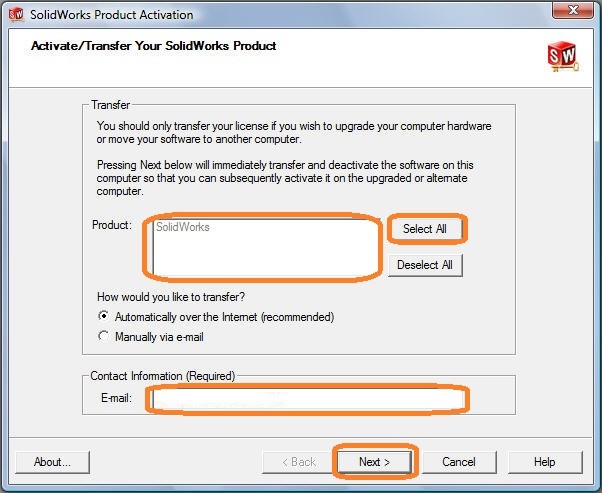Choose Manually via e-mail transfer option
Viewport: 602px width, 493px height.
(103, 336)
